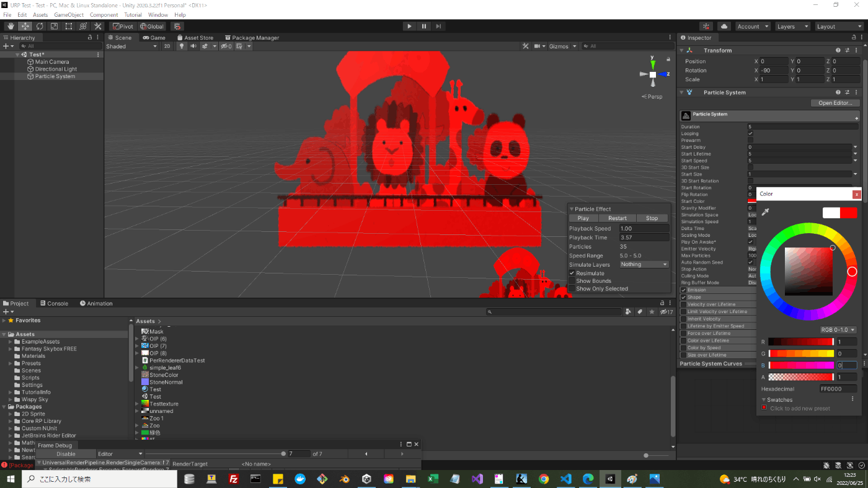Select the Rotate tool
Viewport: 868px width, 488px height.
click(x=40, y=26)
